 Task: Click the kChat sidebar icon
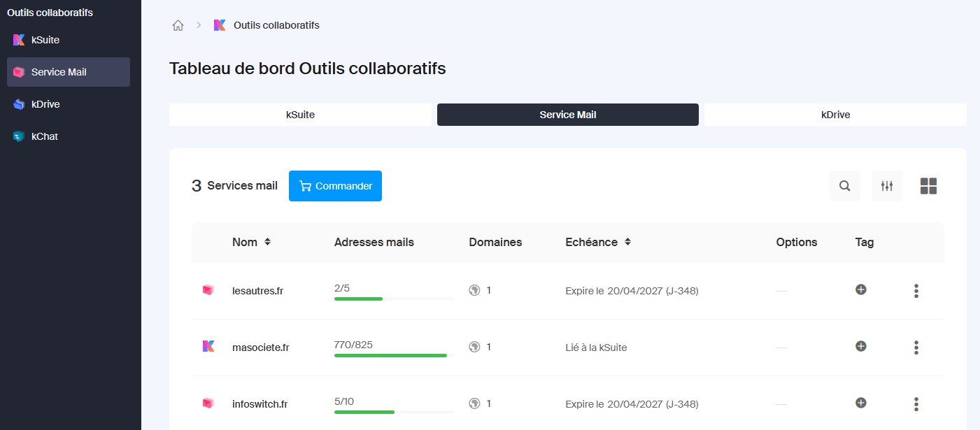tap(19, 136)
